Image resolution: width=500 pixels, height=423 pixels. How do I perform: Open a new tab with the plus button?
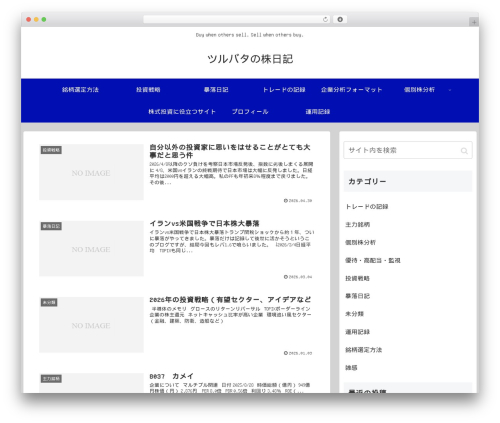(x=474, y=22)
